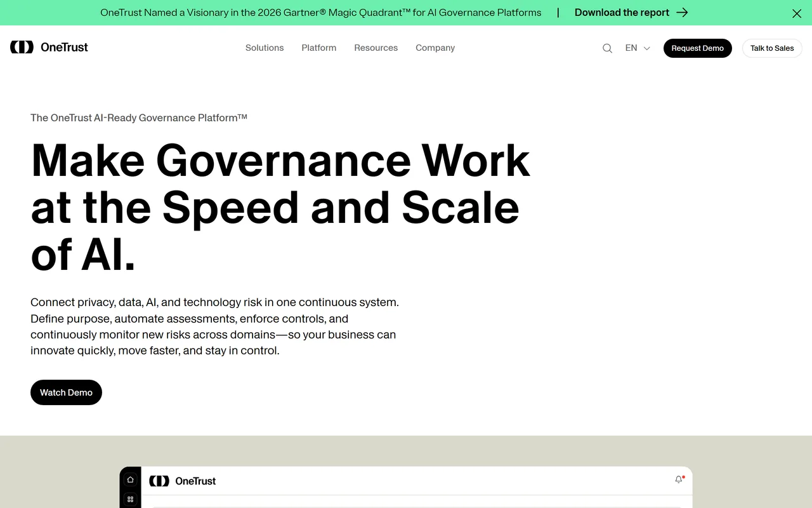Click the home icon in demo sidebar
Viewport: 812px width, 508px height.
tap(130, 479)
